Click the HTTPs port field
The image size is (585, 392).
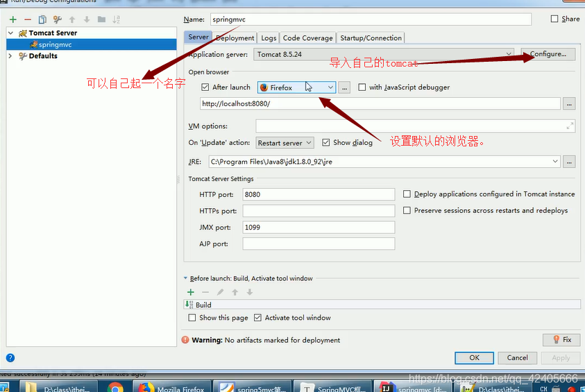pyautogui.click(x=319, y=211)
